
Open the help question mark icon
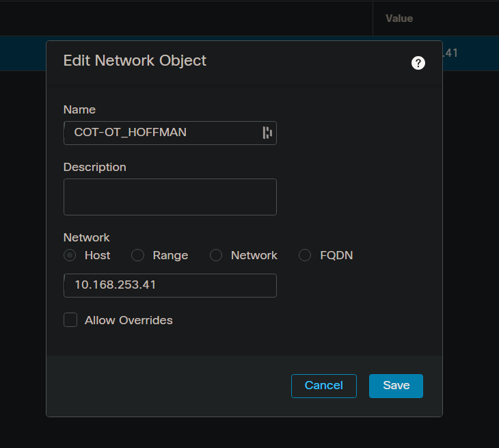click(x=418, y=63)
